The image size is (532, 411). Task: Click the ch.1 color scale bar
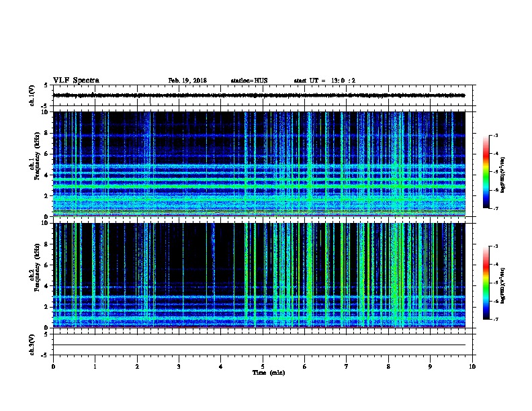point(486,172)
